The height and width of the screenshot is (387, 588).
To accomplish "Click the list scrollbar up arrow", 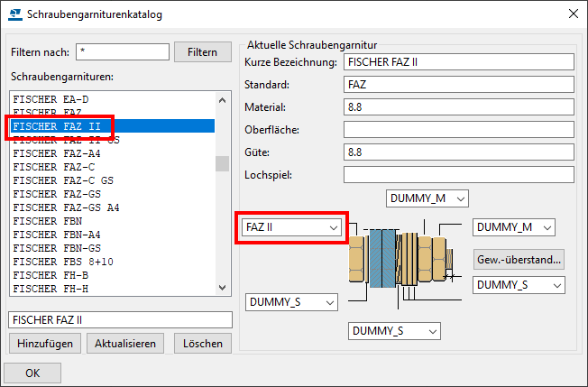I will 222,100.
